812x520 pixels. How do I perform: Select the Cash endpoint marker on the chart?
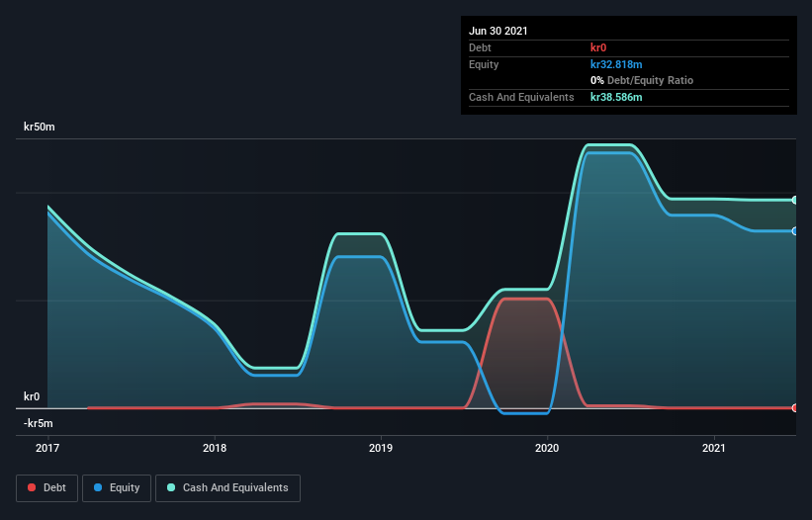point(795,200)
